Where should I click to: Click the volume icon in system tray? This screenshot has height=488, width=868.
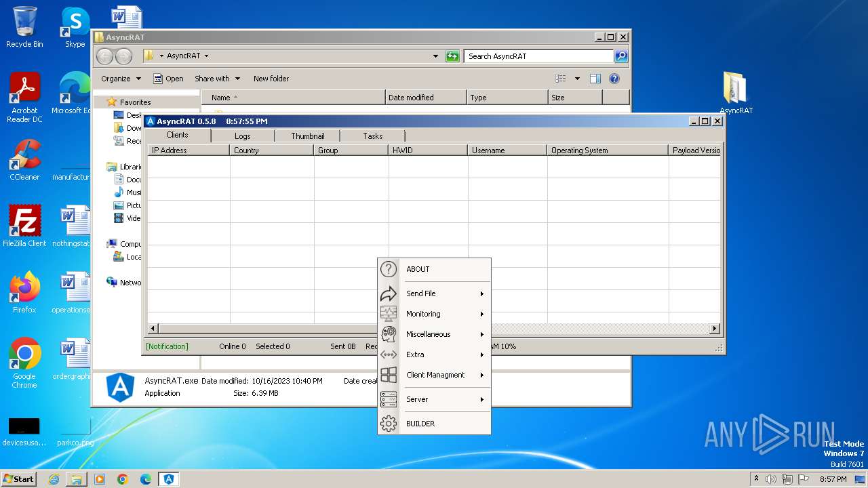[771, 479]
